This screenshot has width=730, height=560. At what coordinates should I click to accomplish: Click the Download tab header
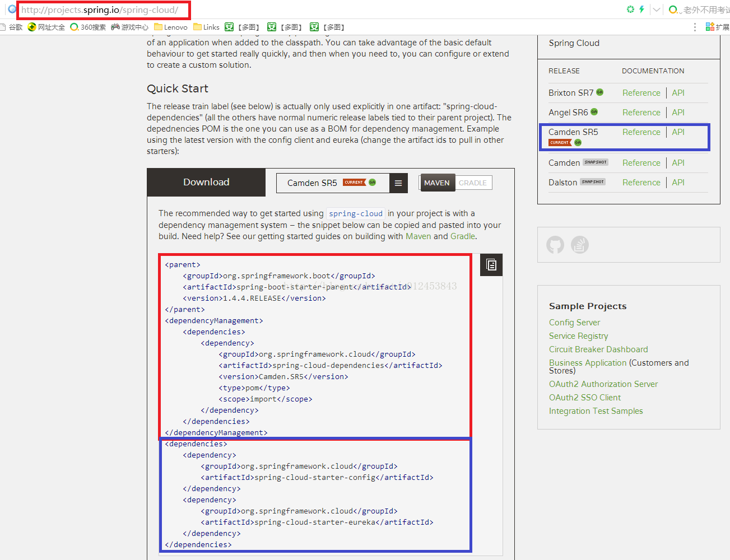[206, 182]
